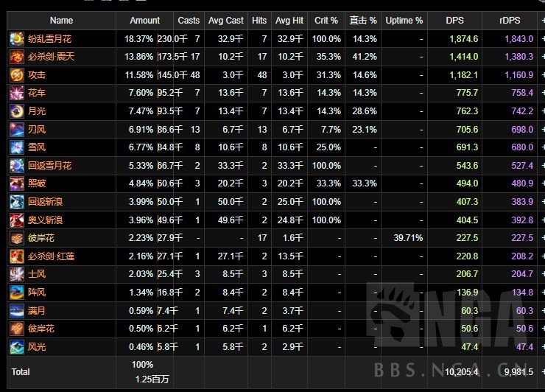
Task: Select the 月光 skill icon
Action: tap(16, 111)
